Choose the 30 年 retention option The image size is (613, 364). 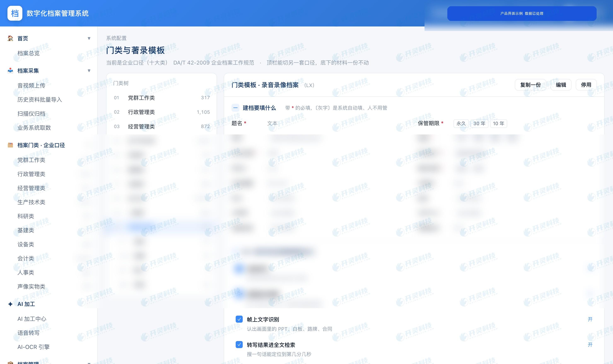click(x=479, y=123)
